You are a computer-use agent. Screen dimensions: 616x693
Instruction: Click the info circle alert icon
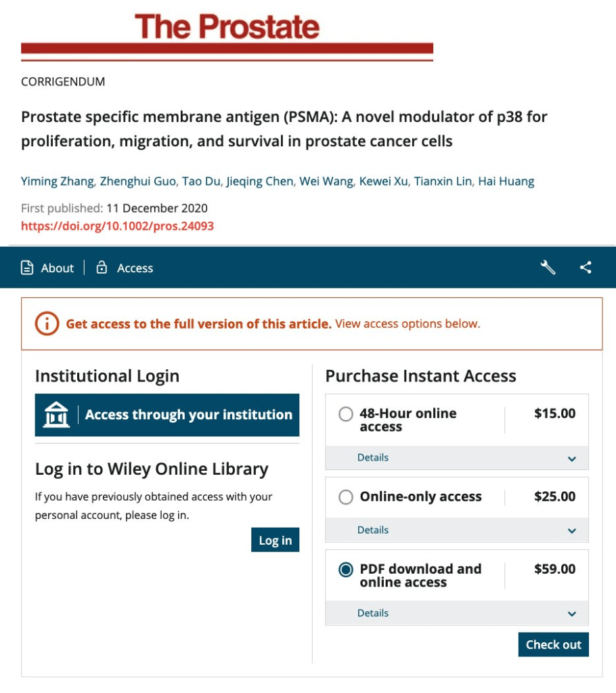click(47, 324)
